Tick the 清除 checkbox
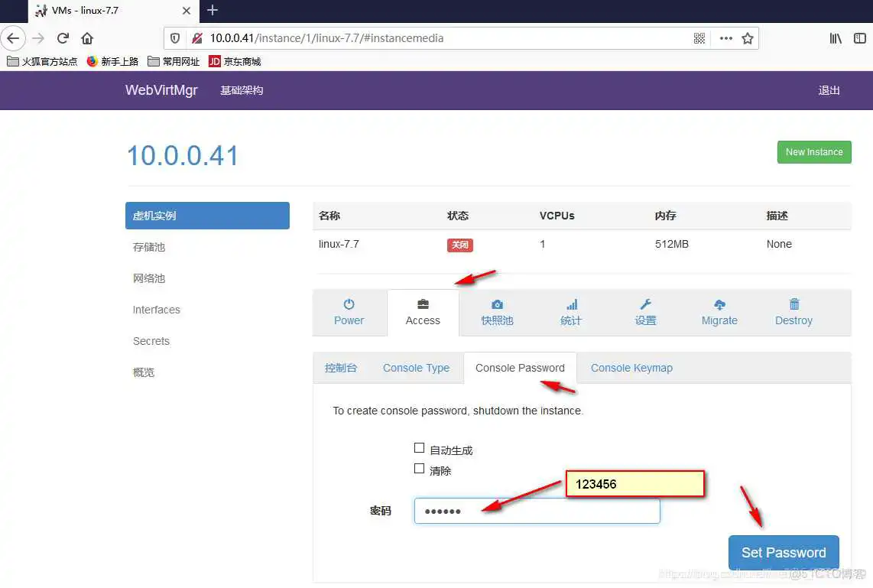This screenshot has height=588, width=873. coord(419,469)
